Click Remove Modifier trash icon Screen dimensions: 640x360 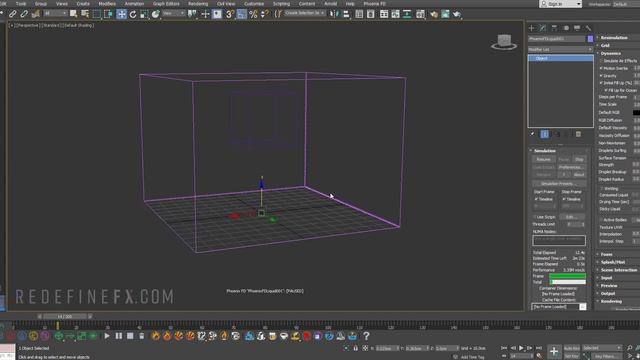click(x=578, y=134)
